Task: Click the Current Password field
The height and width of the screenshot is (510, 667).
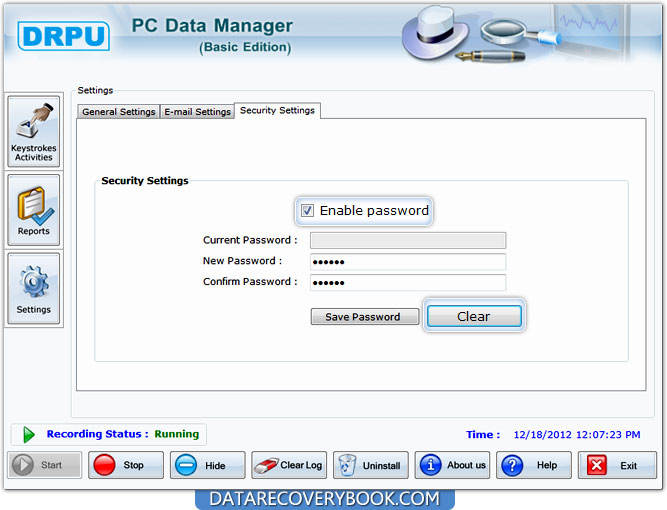Action: [x=408, y=240]
